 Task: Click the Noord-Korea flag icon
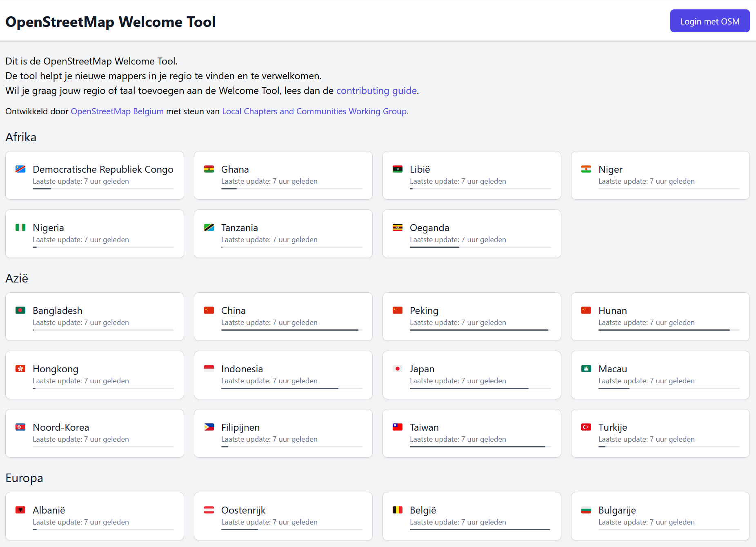pos(20,427)
